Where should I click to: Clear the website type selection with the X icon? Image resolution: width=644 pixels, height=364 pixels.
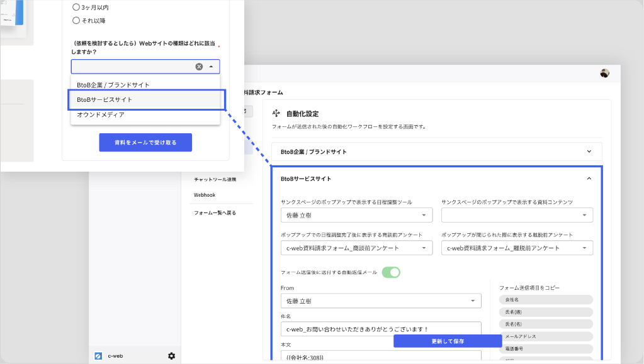point(199,67)
